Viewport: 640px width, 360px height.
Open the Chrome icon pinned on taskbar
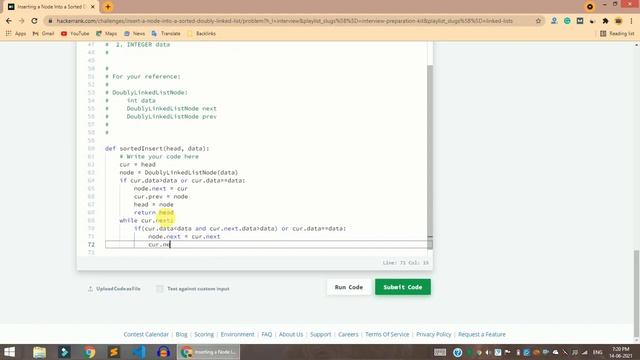tap(89, 352)
